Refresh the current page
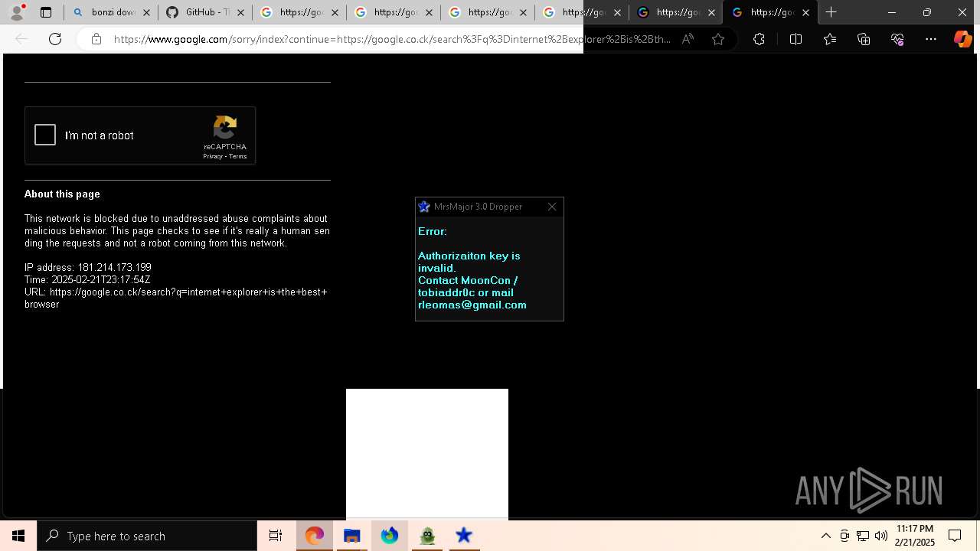 [55, 39]
